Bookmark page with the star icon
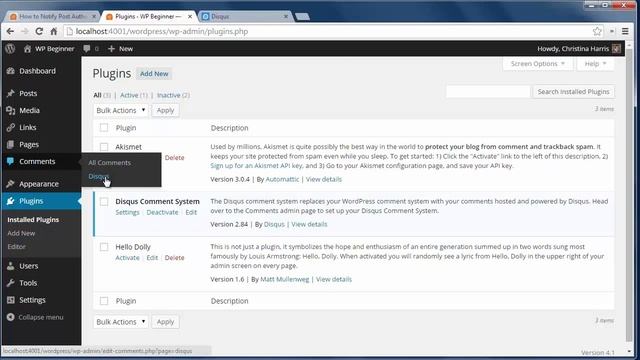This screenshot has width=640, height=360. (x=597, y=31)
